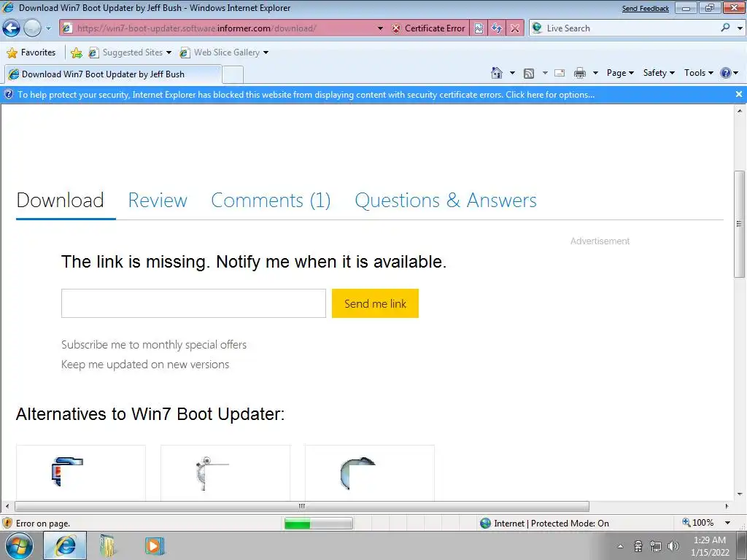Click the horizontal scrollbar thumb
This screenshot has width=747, height=560.
coord(302,506)
